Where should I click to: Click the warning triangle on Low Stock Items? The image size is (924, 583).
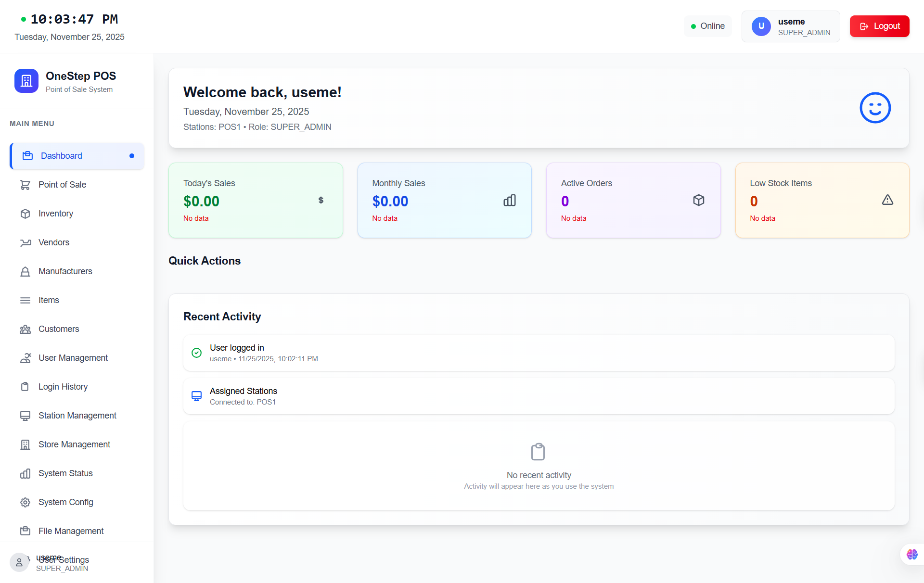pos(887,200)
